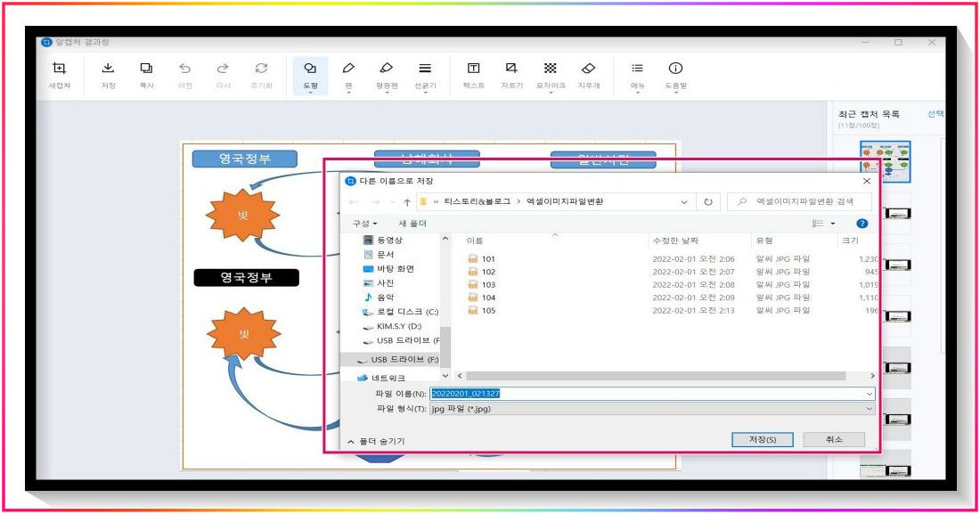The height and width of the screenshot is (514, 980).
Task: Close the 다른 이름으로 저장 dialog
Action: point(866,181)
